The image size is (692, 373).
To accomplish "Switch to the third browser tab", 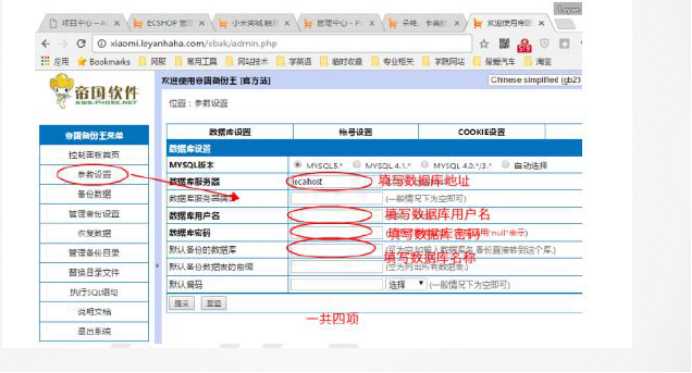I will coord(254,23).
